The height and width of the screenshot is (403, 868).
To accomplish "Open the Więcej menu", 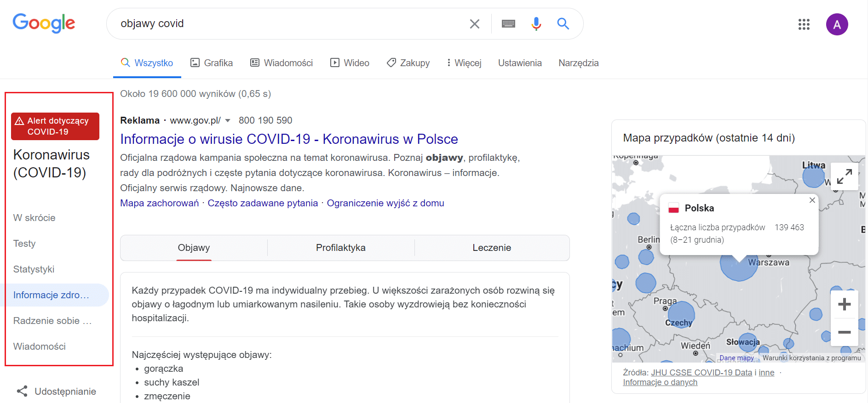I will tap(464, 63).
